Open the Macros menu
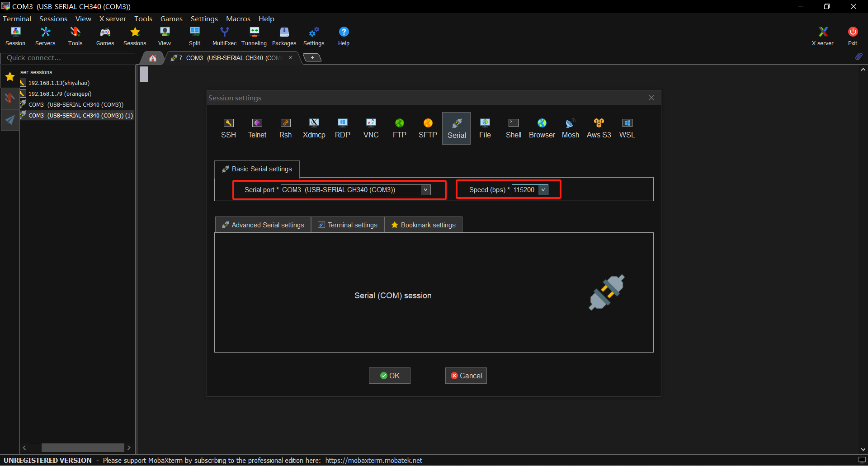The image size is (868, 466). pos(238,19)
